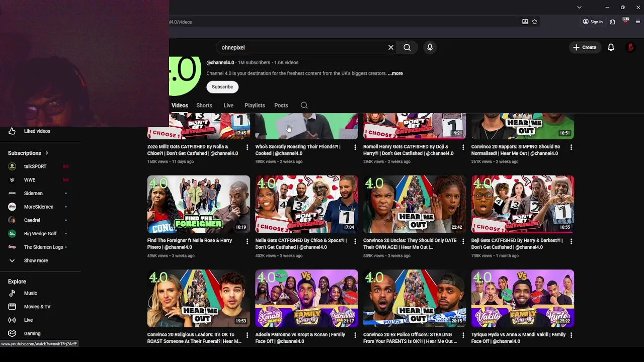Click title Romell Henry Gets CATFISHED
This screenshot has height=362, width=644.
click(409, 150)
